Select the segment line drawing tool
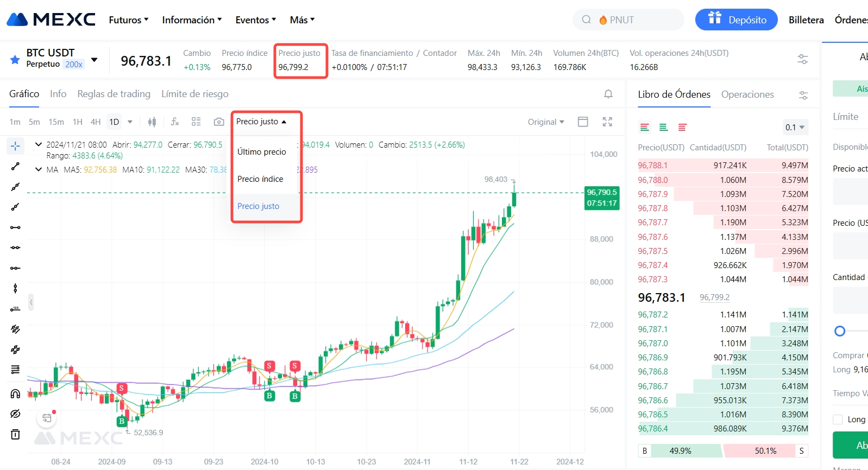868x470 pixels. [x=15, y=167]
